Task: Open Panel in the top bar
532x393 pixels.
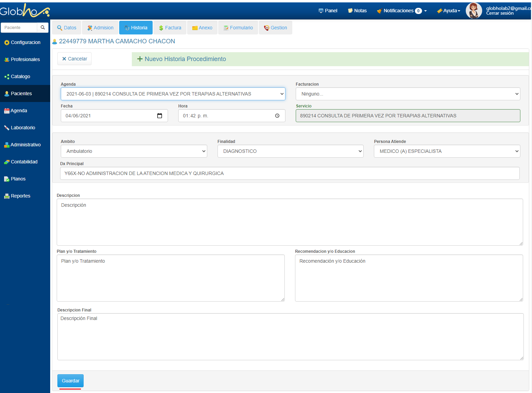Action: [x=328, y=11]
